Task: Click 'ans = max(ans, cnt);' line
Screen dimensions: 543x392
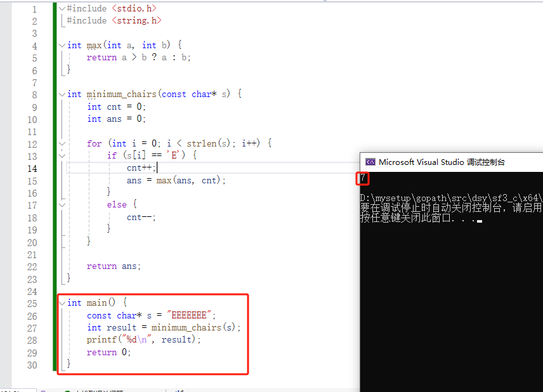Action: pyautogui.click(x=176, y=180)
